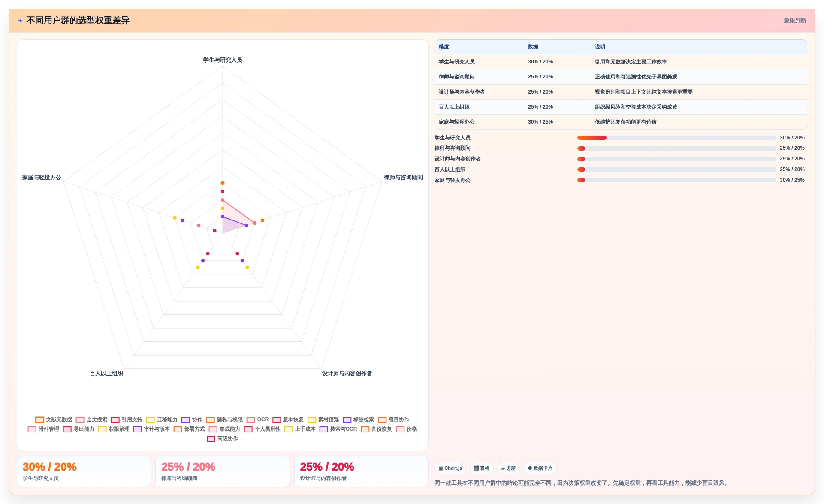Viewport: 824px width, 504px height.
Task: Click 设计师与内容创作者 axis label on radar chart
Action: tap(347, 374)
